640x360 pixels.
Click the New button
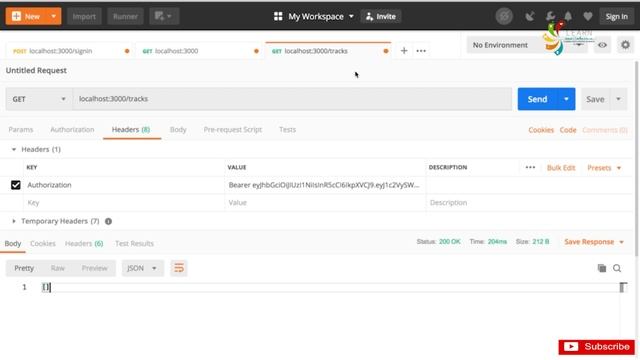(26, 16)
